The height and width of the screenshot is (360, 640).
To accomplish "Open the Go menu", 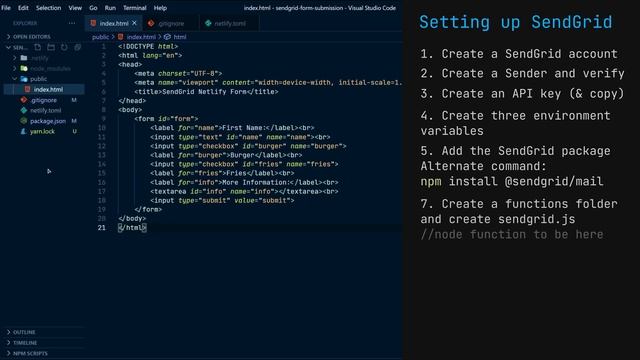I will tap(93, 8).
